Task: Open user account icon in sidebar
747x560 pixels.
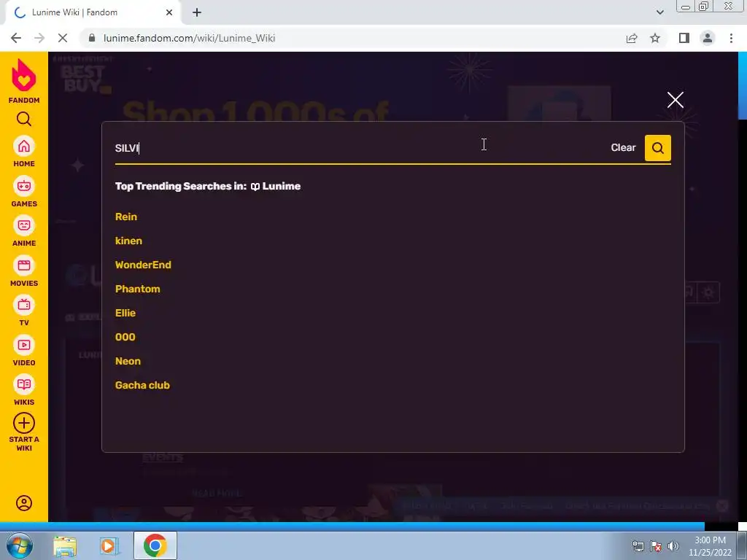Action: 24,503
